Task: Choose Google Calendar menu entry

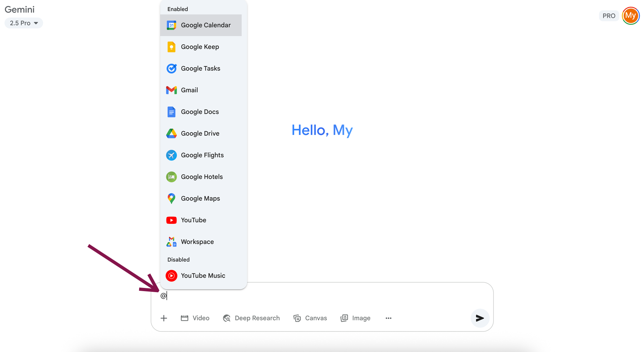Action: (201, 25)
